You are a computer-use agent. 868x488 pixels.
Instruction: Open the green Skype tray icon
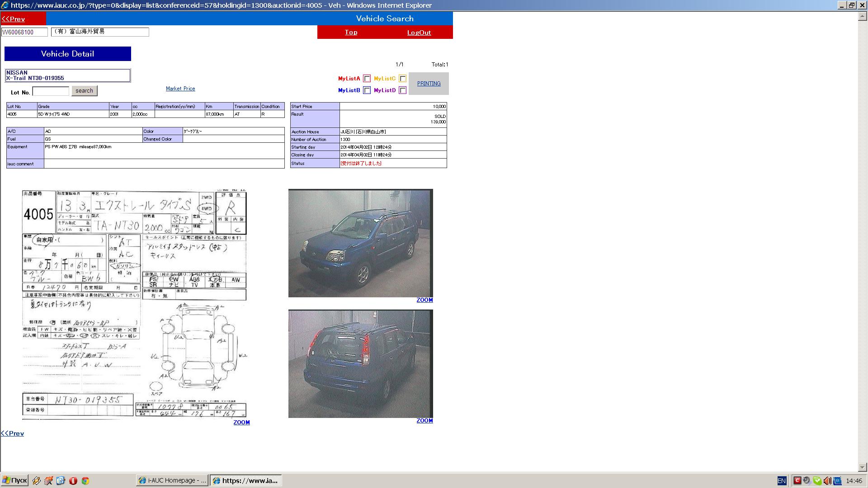point(817,481)
